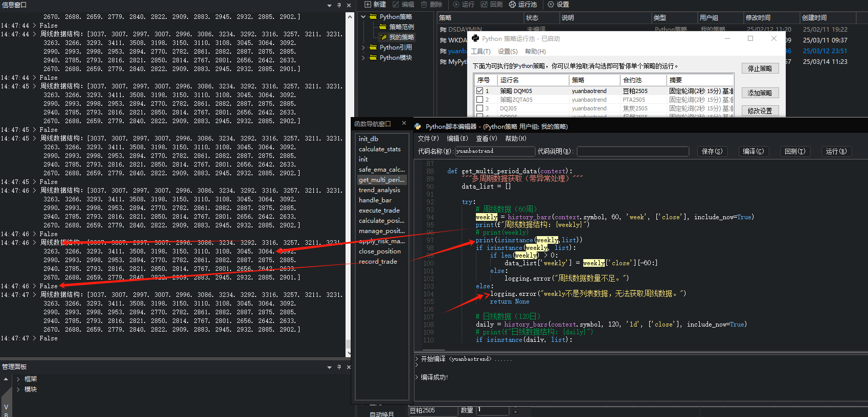
Task: Open the 管理面板 panel dropdown arrow
Action: coord(329,367)
